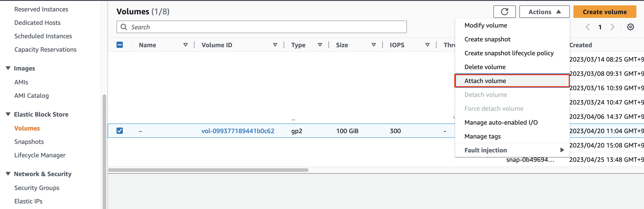Collapse the Images sidebar section

8,68
